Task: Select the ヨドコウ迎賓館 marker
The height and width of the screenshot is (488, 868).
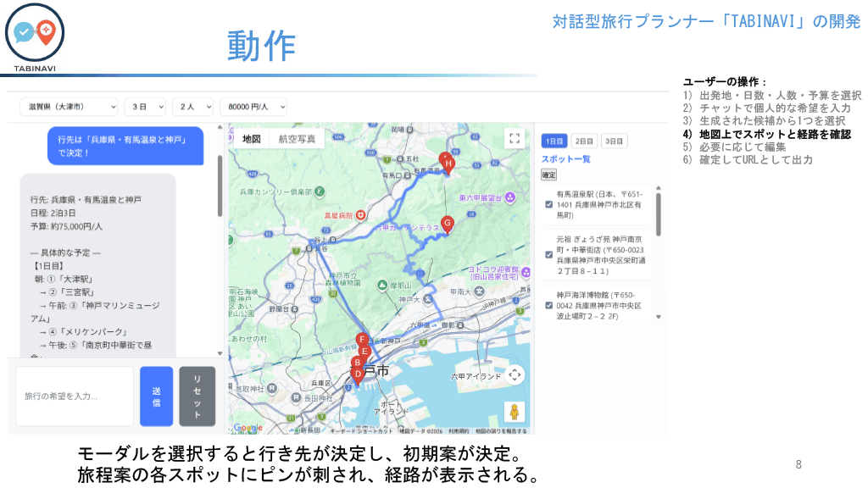Action: click(x=526, y=272)
